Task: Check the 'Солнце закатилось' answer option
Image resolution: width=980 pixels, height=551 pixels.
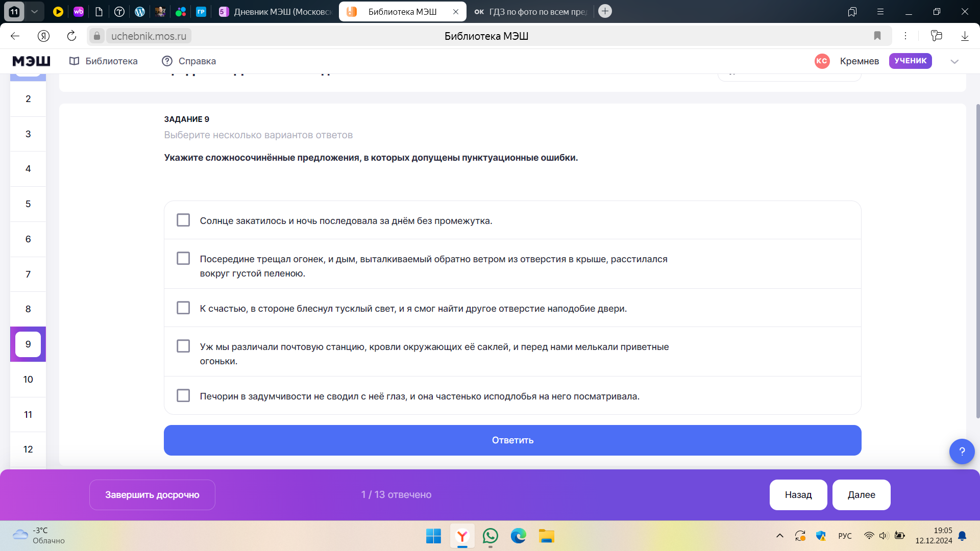Action: point(183,220)
